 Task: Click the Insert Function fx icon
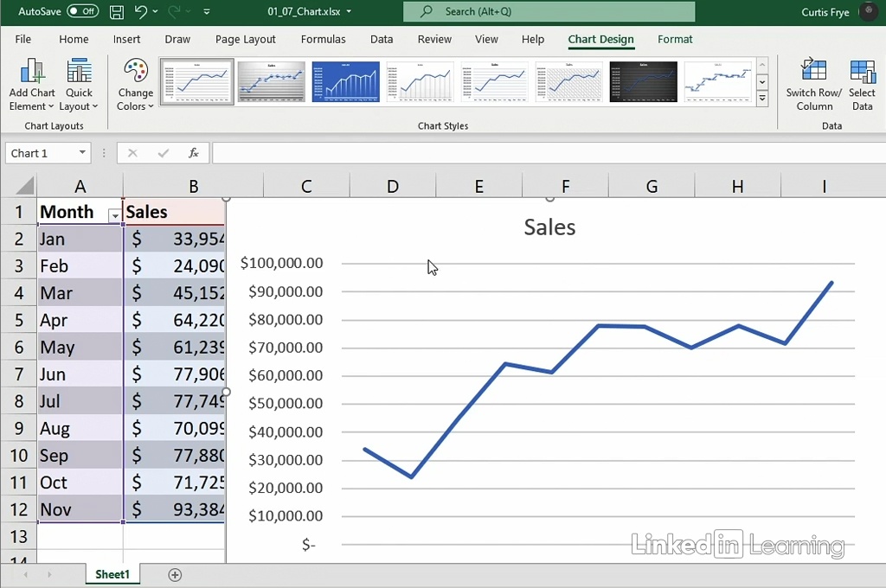[194, 153]
